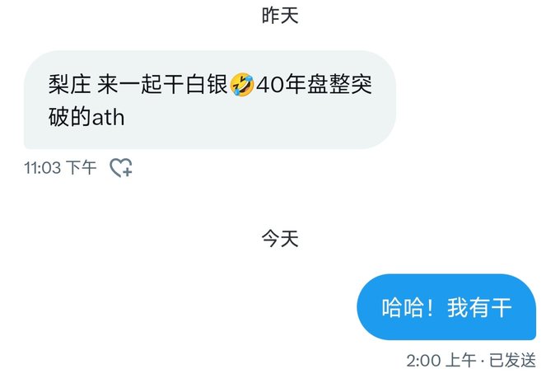
Task: Select the blue sent bubble 哈哈！我有干
Action: [446, 307]
